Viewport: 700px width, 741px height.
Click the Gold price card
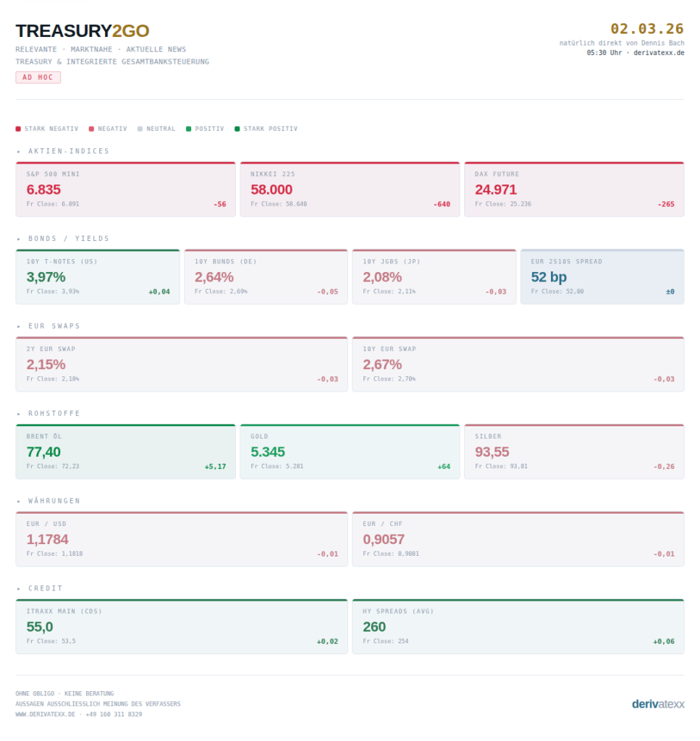[x=350, y=452]
